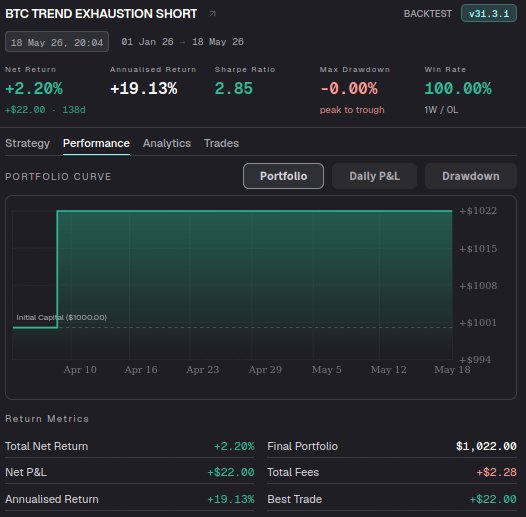This screenshot has height=517, width=526.
Task: Switch to the Trades tab
Action: click(x=221, y=143)
